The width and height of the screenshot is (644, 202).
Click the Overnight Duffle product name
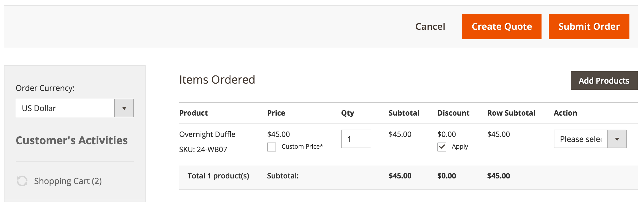207,134
